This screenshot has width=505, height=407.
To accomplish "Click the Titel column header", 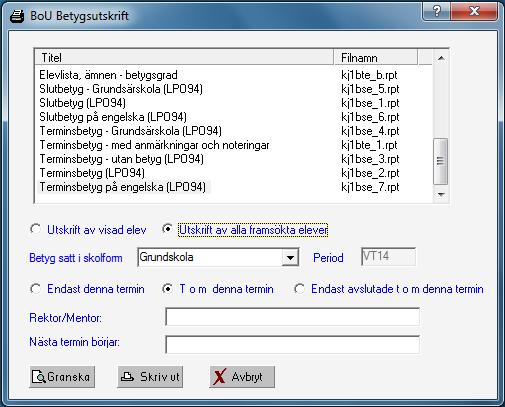I will (184, 58).
